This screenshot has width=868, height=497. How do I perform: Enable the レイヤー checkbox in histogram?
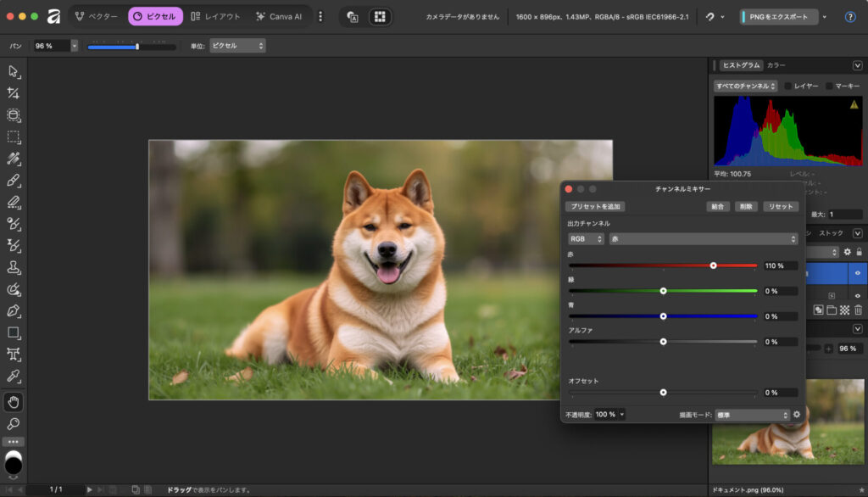click(788, 86)
